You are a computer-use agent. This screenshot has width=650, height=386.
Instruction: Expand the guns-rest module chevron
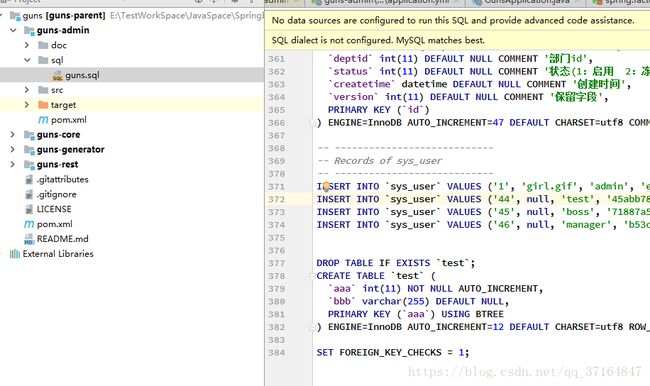(13, 164)
